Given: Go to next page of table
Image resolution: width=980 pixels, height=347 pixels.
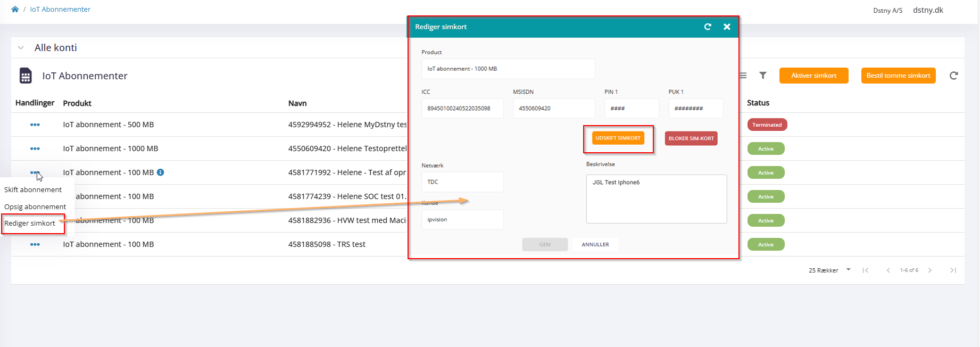Looking at the screenshot, I should [930, 270].
